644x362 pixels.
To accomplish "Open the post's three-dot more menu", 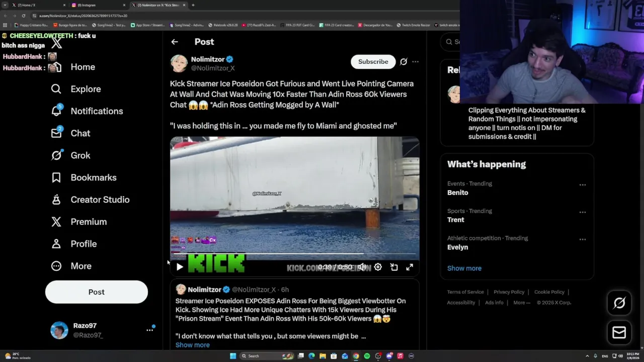I will [x=415, y=61].
